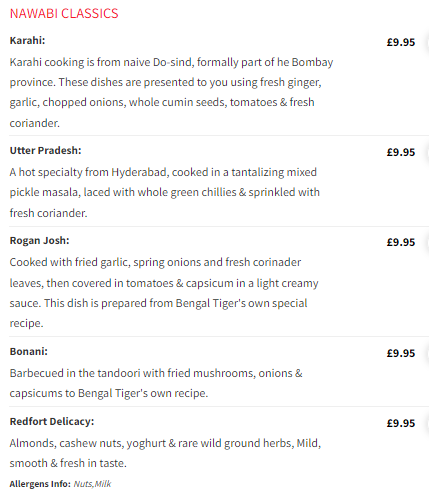Click the almonds and cashew nuts description
429x494 pixels.
tap(165, 453)
